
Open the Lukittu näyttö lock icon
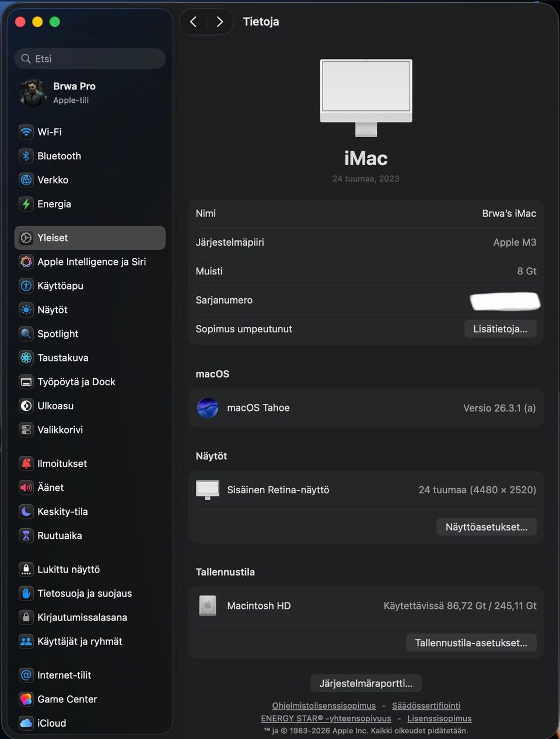26,569
